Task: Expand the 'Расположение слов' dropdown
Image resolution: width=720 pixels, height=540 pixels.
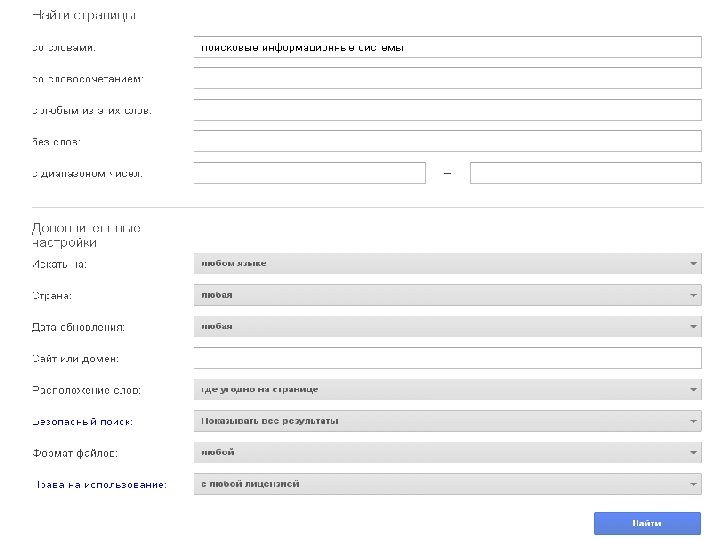Action: coord(446,389)
